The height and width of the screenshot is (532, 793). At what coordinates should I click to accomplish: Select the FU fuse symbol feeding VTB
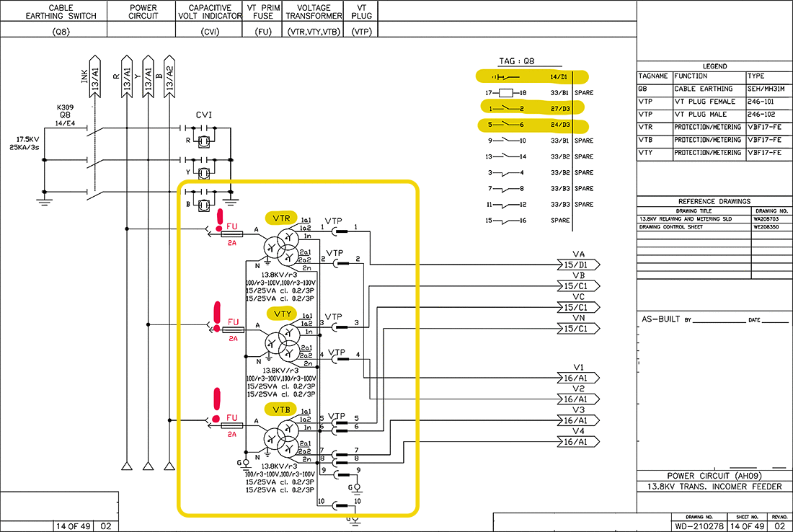[x=232, y=425]
